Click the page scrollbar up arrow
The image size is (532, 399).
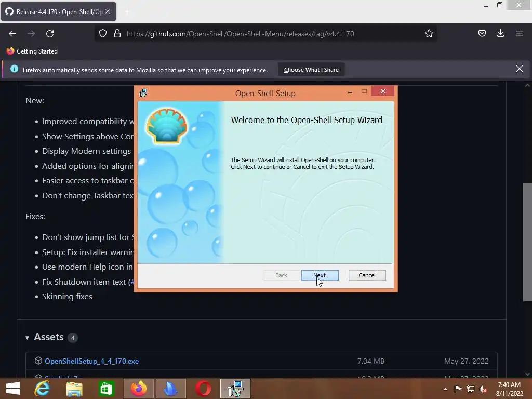pos(527,85)
